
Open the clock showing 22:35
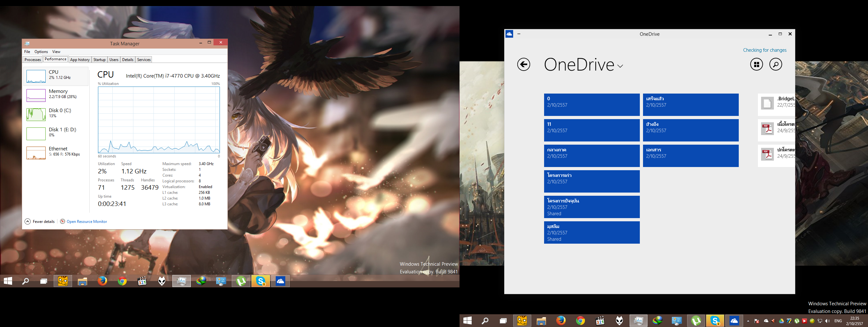point(854,321)
